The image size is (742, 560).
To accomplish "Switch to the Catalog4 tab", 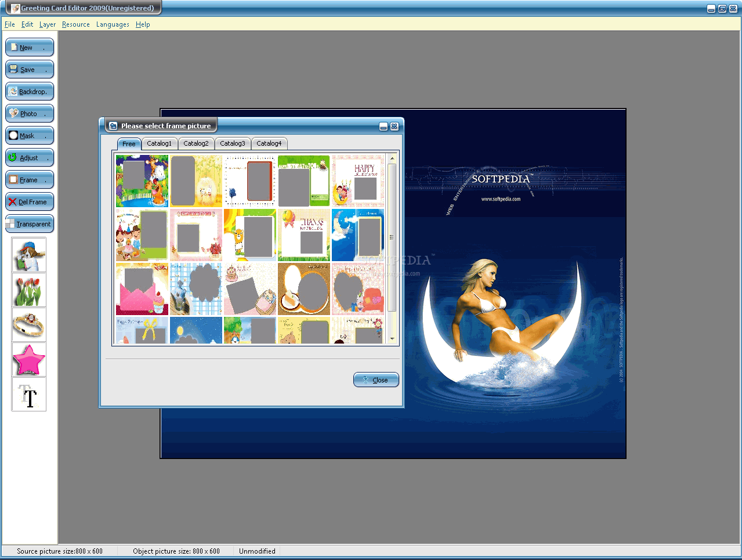I will [269, 143].
